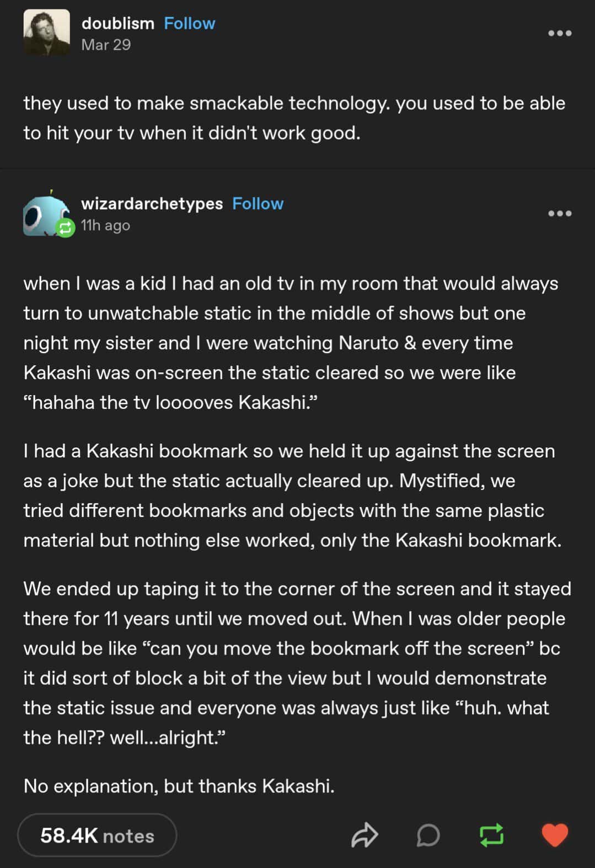Click the smackable technology post text
The width and height of the screenshot is (595, 868).
click(x=294, y=118)
